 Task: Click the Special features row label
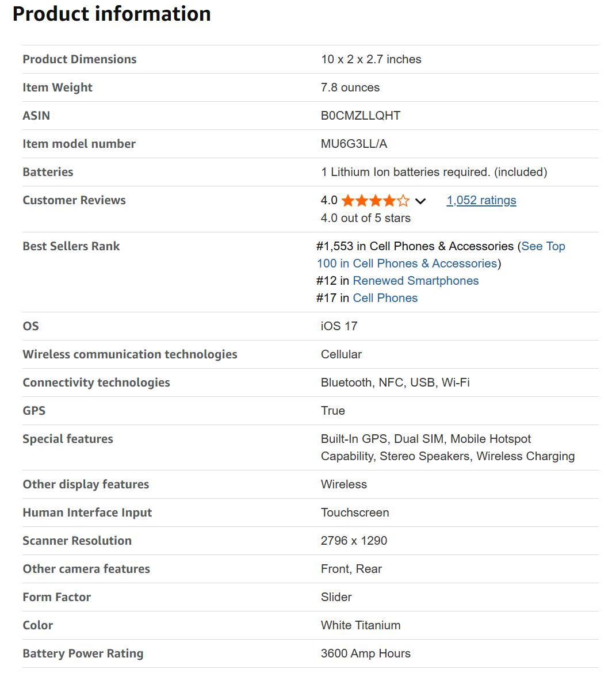(x=68, y=439)
